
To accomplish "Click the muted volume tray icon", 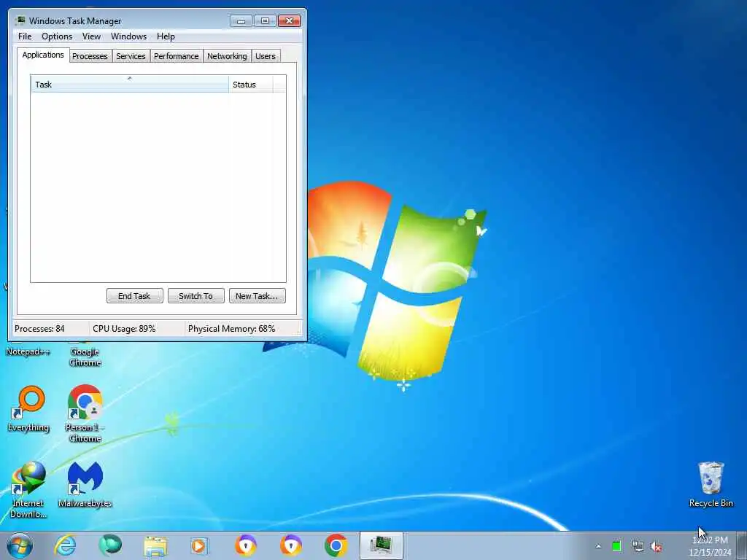I will (656, 546).
